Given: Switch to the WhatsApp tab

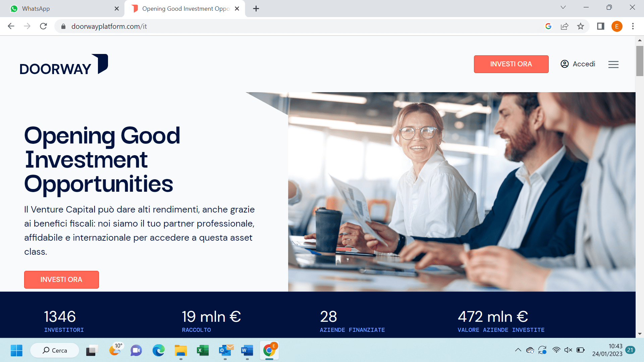Looking at the screenshot, I should (x=62, y=9).
